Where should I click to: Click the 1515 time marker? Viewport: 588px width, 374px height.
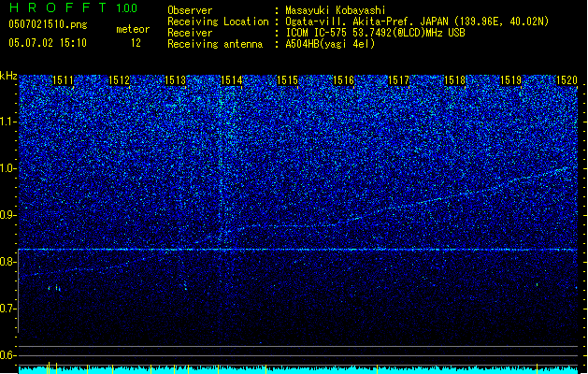pyautogui.click(x=287, y=80)
